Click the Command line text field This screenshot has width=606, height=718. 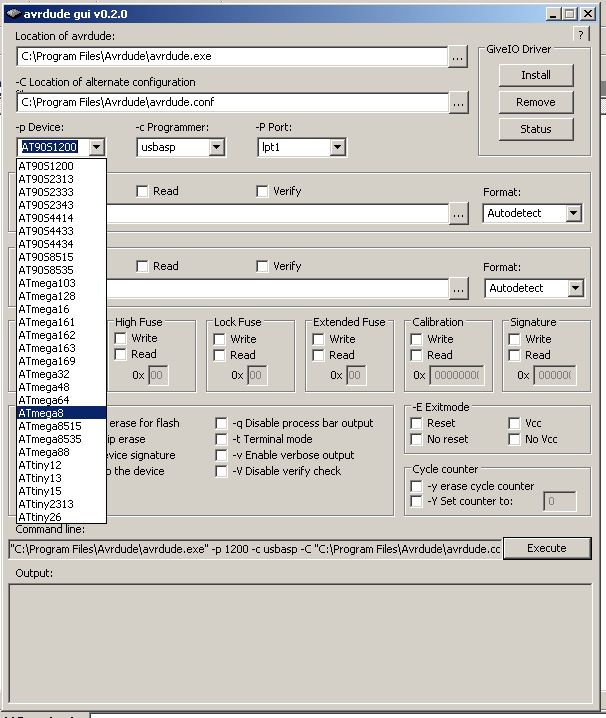(x=256, y=549)
